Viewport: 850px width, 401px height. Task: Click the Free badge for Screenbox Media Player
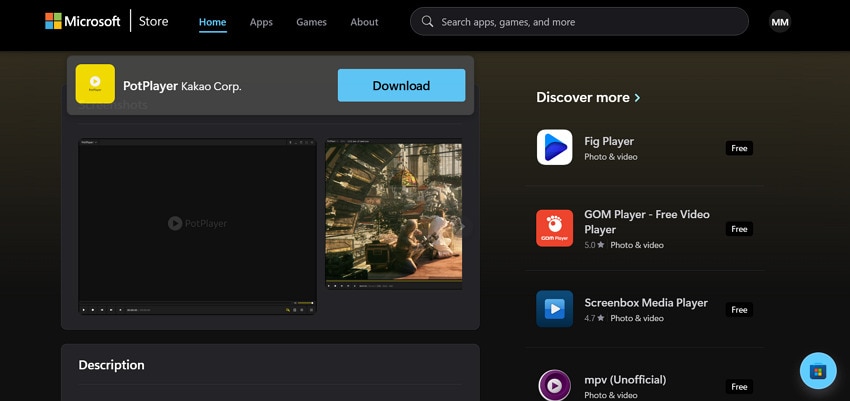[739, 309]
